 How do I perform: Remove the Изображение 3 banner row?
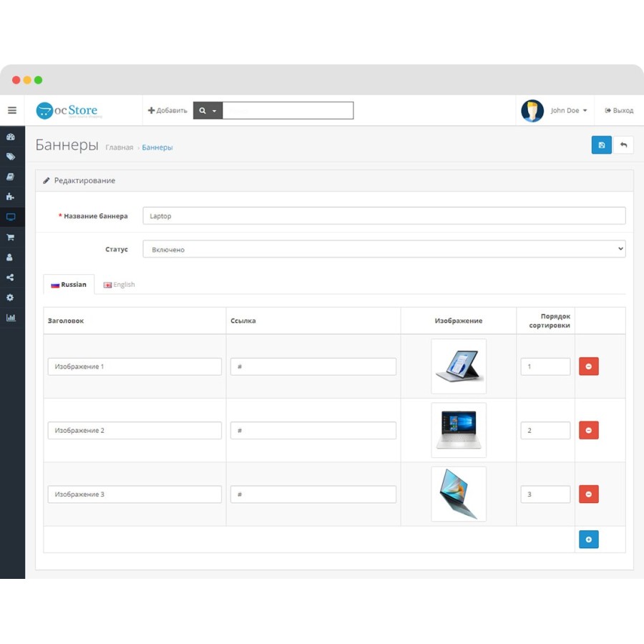589,494
